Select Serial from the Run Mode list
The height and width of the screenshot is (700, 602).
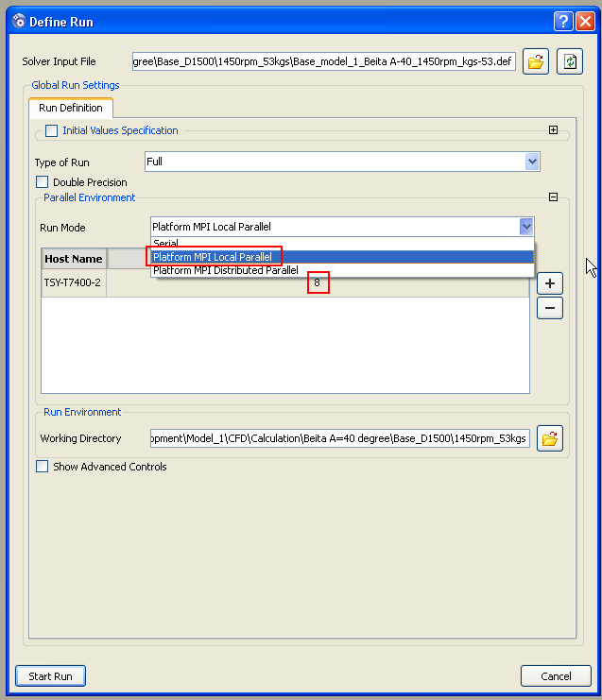(166, 244)
